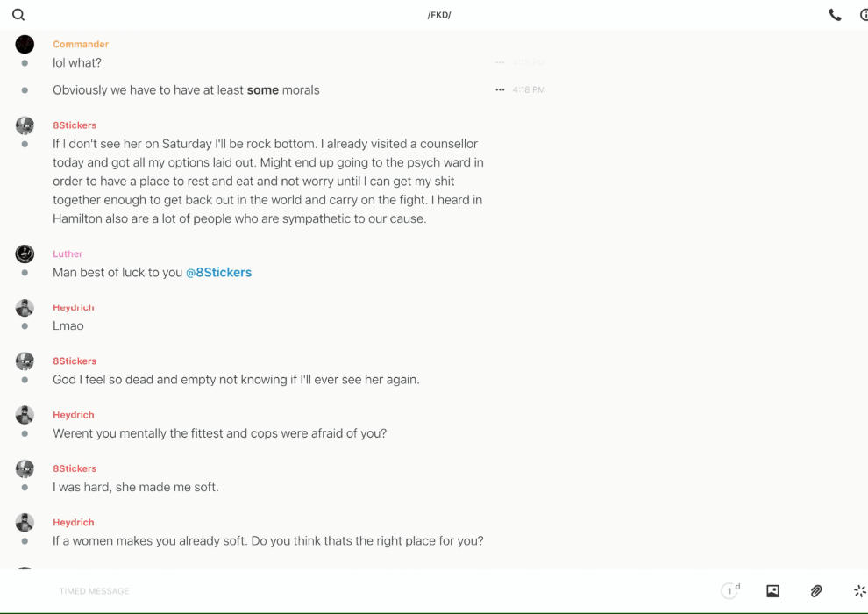Screen dimensions: 868x614
Task: Start a voice call with phone icon
Action: 835,15
